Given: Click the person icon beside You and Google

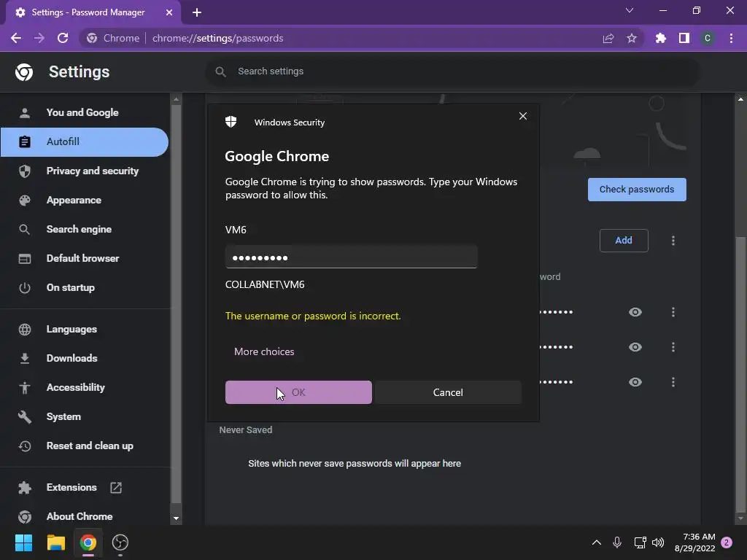Looking at the screenshot, I should coord(25,112).
